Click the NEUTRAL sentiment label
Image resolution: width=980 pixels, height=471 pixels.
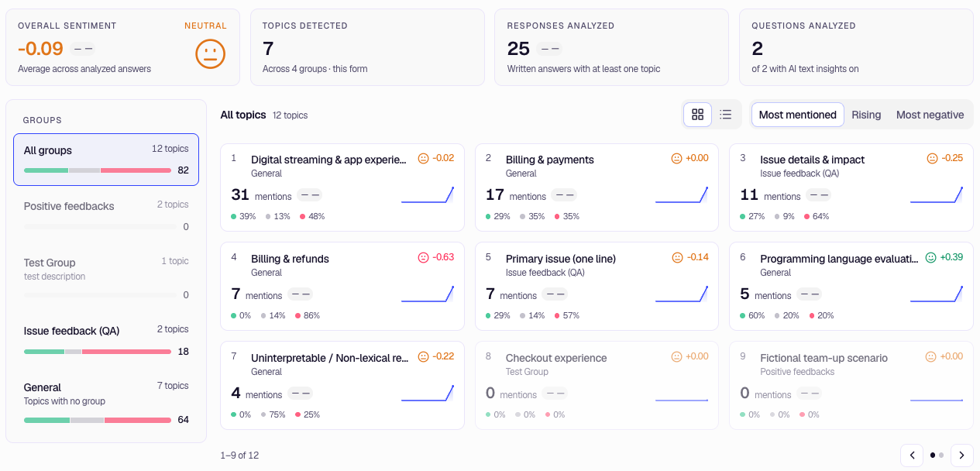pos(205,26)
